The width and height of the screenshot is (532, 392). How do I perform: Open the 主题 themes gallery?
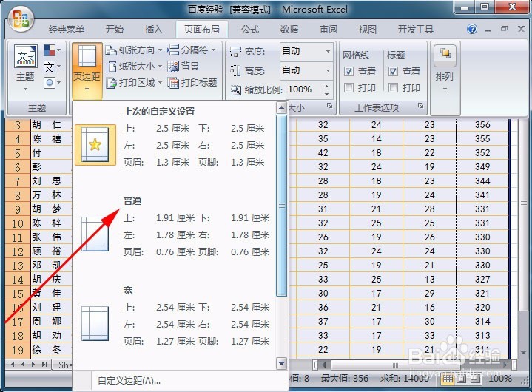click(25, 70)
